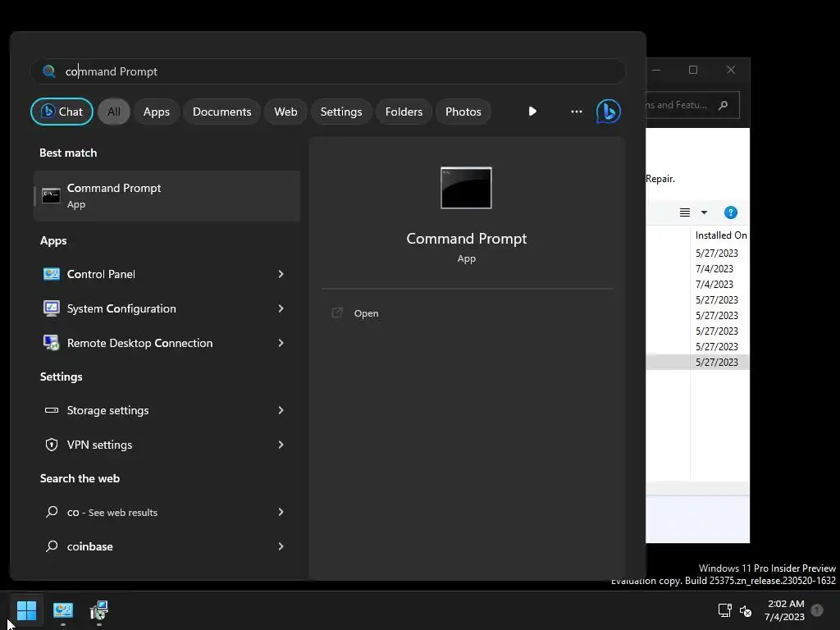This screenshot has width=840, height=630.
Task: Open the VPN settings result
Action: tap(167, 445)
